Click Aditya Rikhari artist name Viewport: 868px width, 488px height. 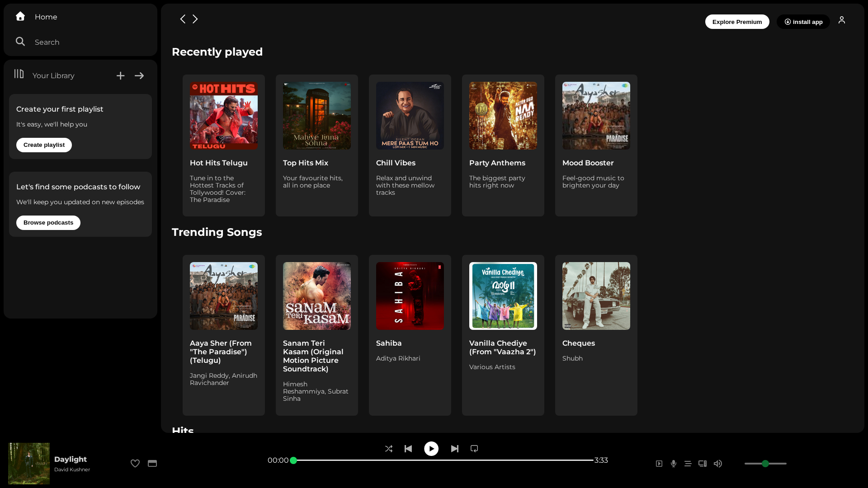[398, 359]
